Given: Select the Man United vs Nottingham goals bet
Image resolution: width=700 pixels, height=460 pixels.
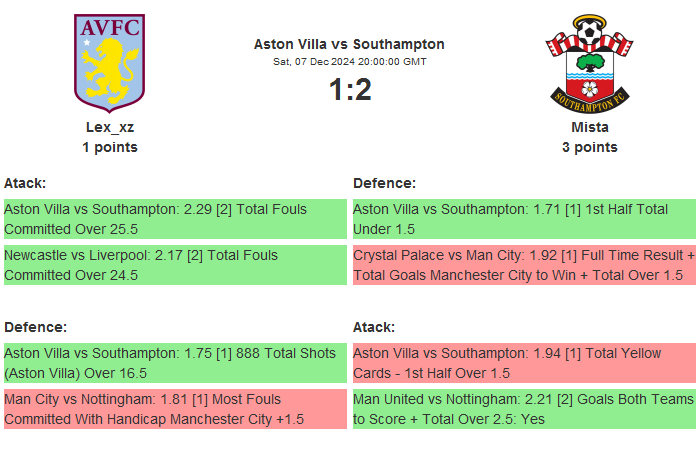Looking at the screenshot, I should click(x=523, y=409).
